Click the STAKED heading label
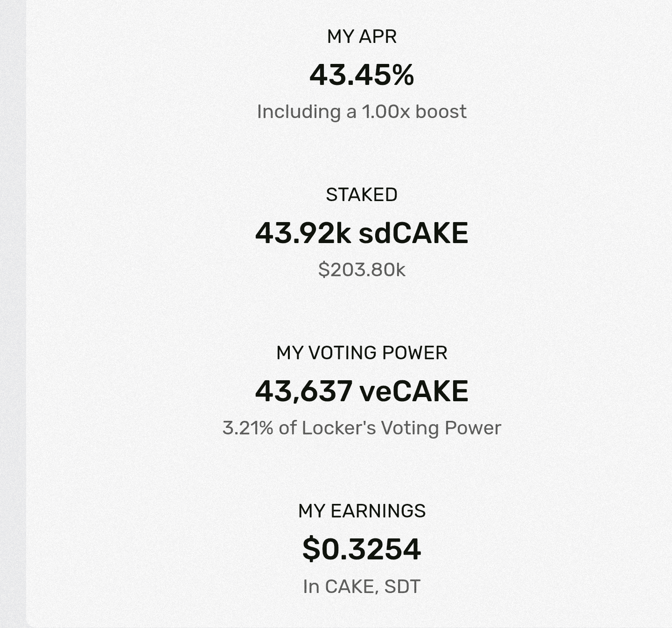The width and height of the screenshot is (672, 628). (362, 195)
